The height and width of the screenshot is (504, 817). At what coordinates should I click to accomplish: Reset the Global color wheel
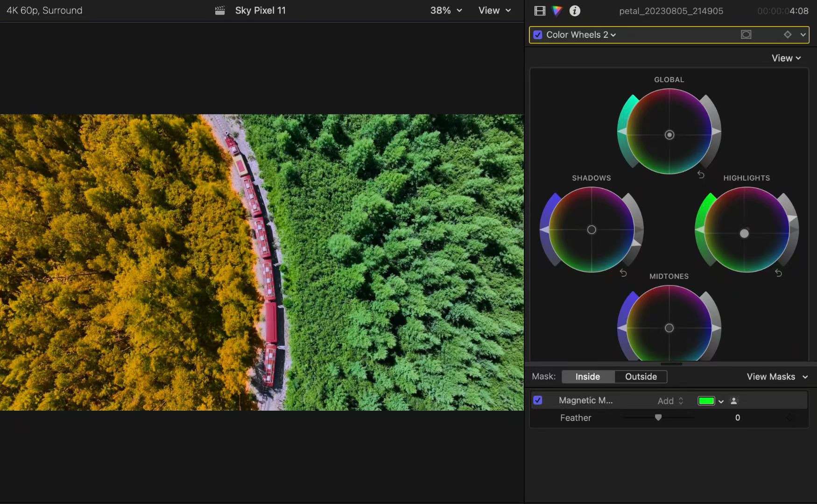[x=701, y=174]
